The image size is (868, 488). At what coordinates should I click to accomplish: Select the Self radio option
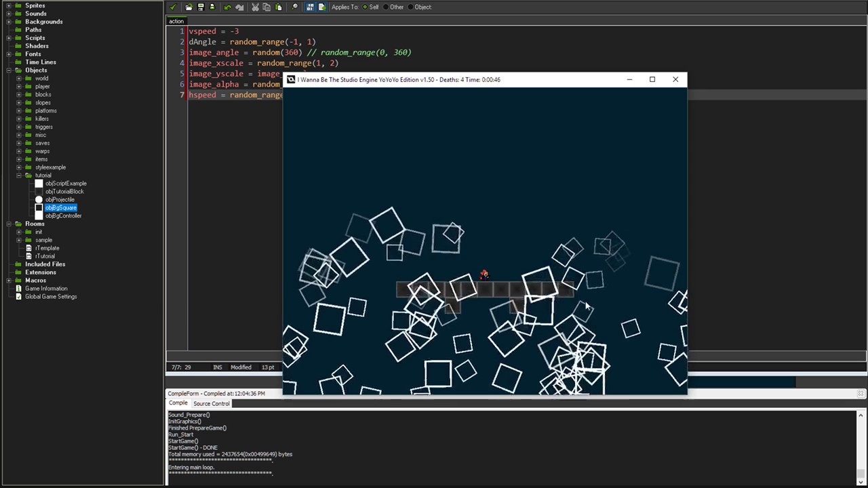point(370,7)
